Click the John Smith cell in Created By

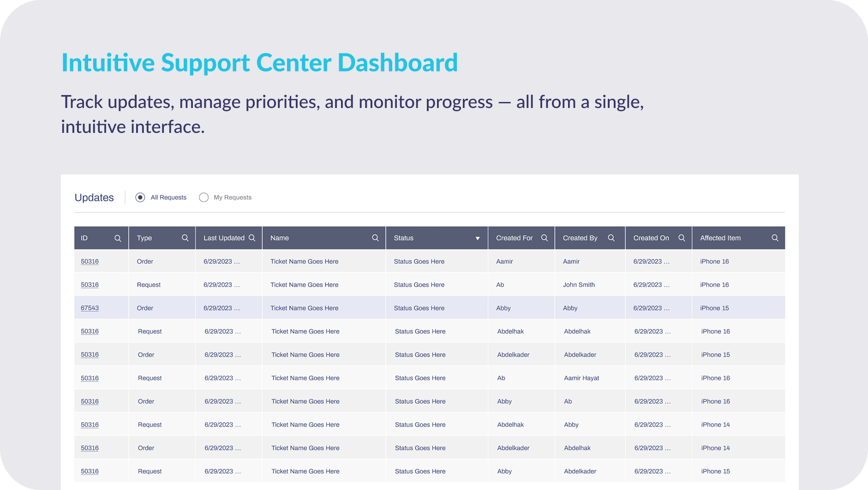point(579,285)
